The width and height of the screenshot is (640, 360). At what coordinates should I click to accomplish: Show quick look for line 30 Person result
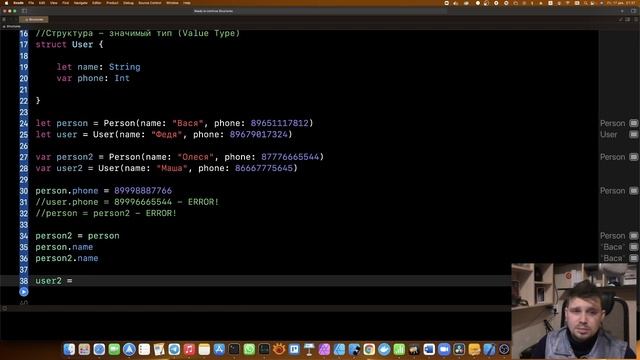pos(633,191)
